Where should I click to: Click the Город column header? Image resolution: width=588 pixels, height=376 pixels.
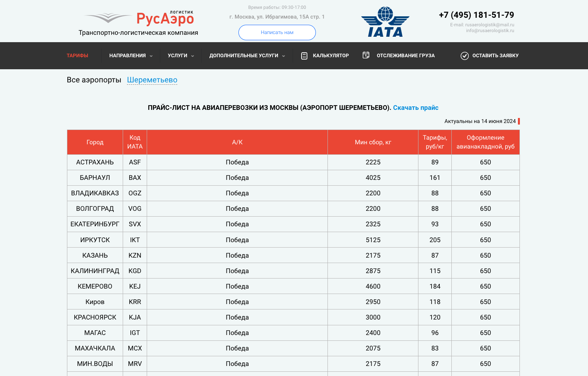tap(95, 142)
